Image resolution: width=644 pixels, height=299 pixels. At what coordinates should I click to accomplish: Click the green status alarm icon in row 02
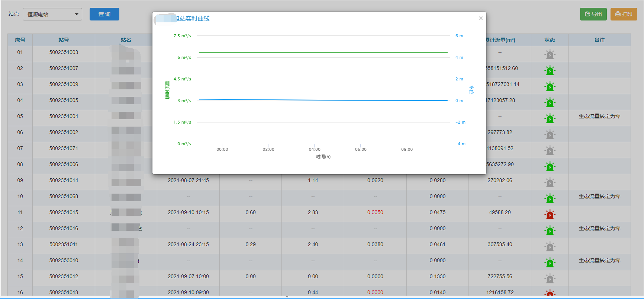(x=550, y=71)
